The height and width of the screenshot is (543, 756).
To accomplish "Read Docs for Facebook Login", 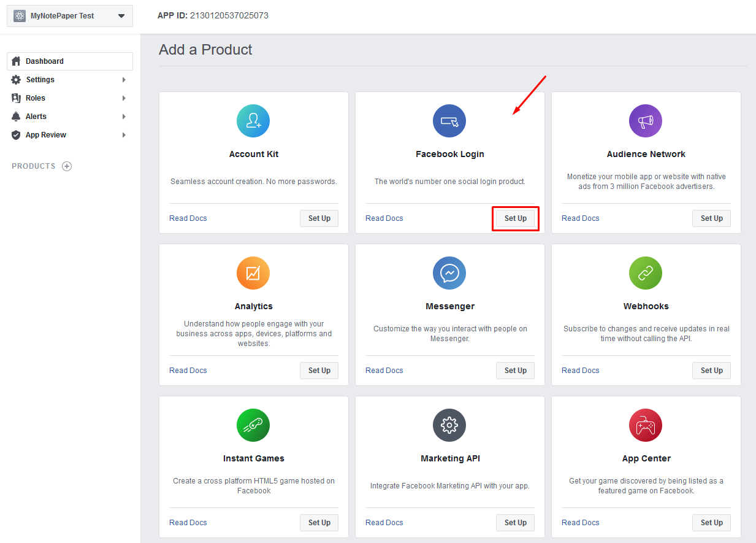I will point(384,218).
